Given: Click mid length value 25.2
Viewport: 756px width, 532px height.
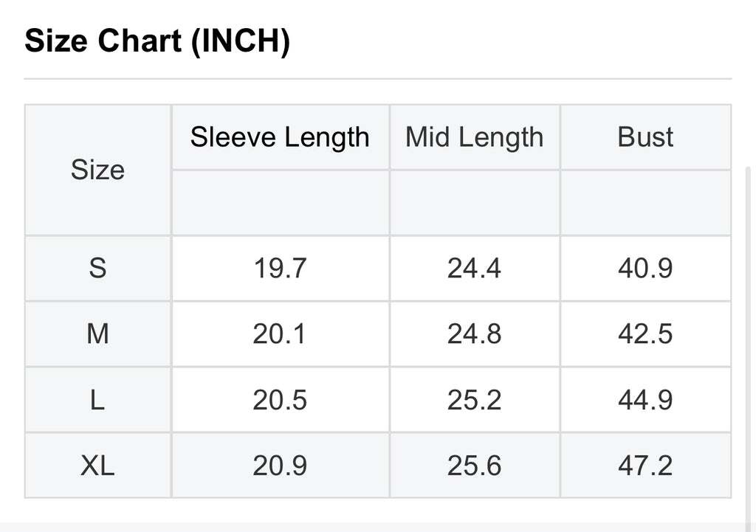Looking at the screenshot, I should [x=475, y=400].
